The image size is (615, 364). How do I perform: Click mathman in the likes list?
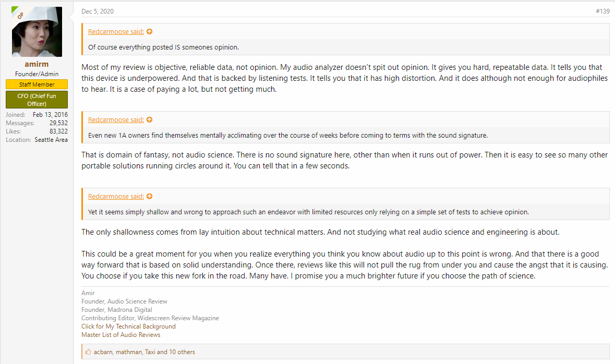129,352
